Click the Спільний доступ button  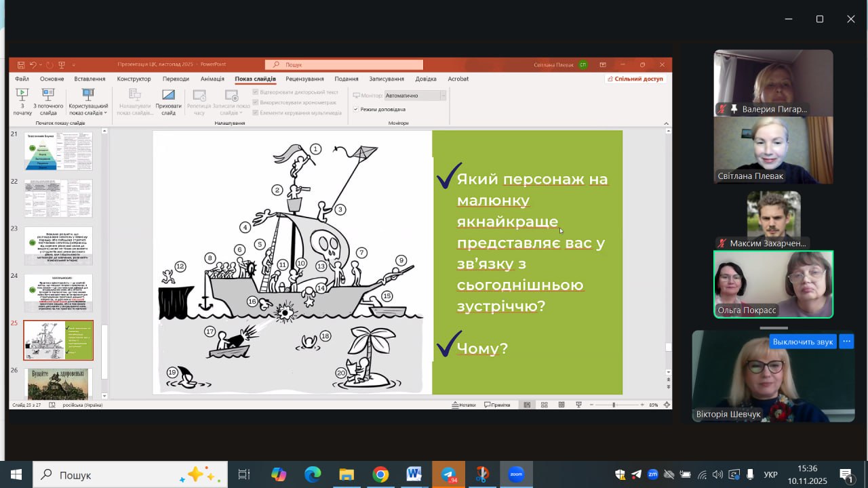[635, 79]
